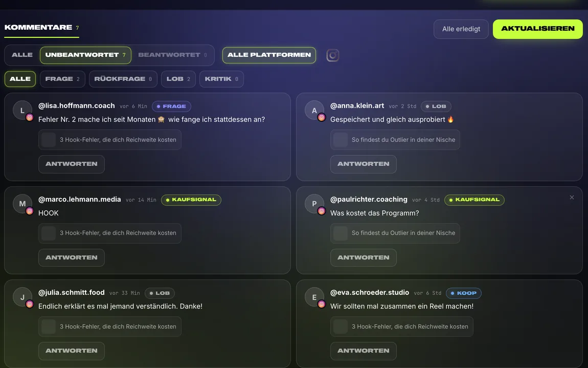Click the 'vor 33 Min' timestamp
Screen dimensions: 588x368
(x=124, y=293)
